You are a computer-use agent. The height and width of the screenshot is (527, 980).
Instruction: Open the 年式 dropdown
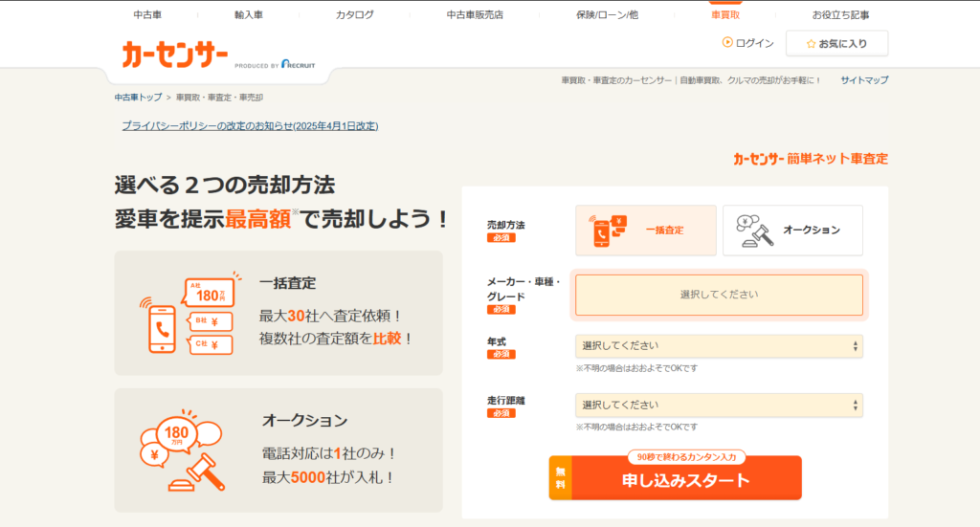click(x=719, y=345)
